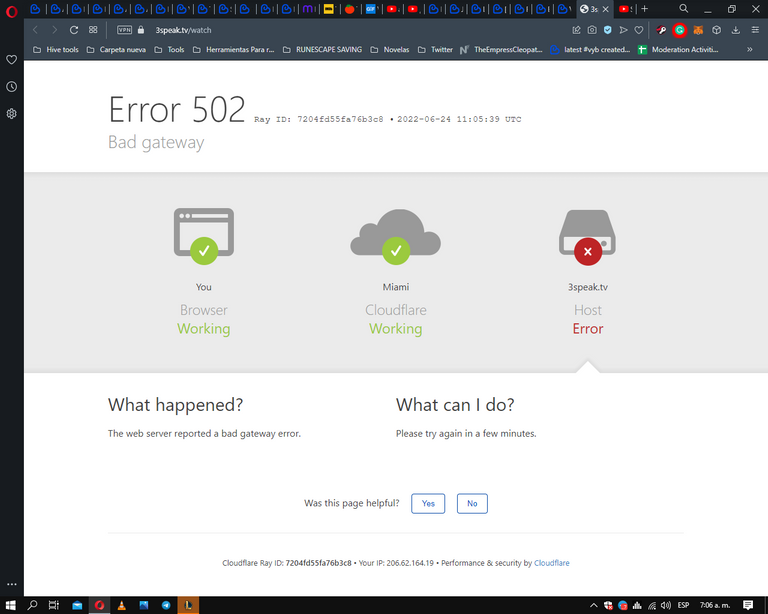Image resolution: width=768 pixels, height=614 pixels.
Task: Search open tabs with magnifier icon
Action: click(684, 8)
